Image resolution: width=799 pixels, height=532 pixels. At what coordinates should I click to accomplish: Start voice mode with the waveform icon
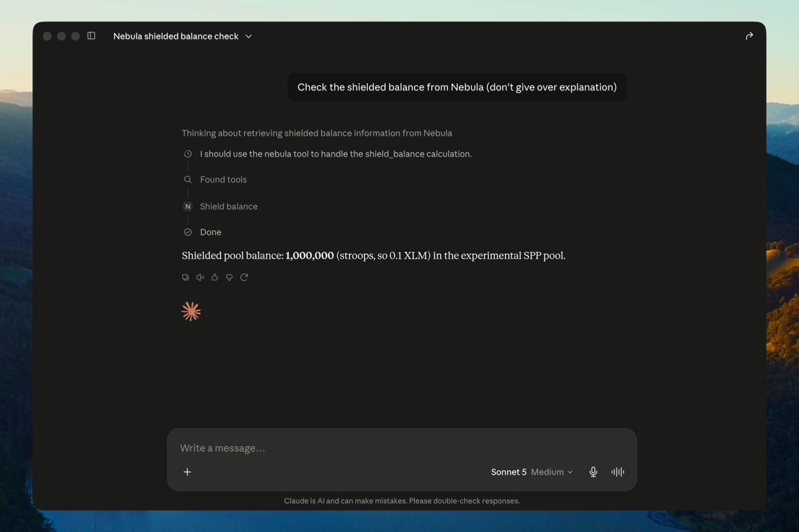click(618, 472)
